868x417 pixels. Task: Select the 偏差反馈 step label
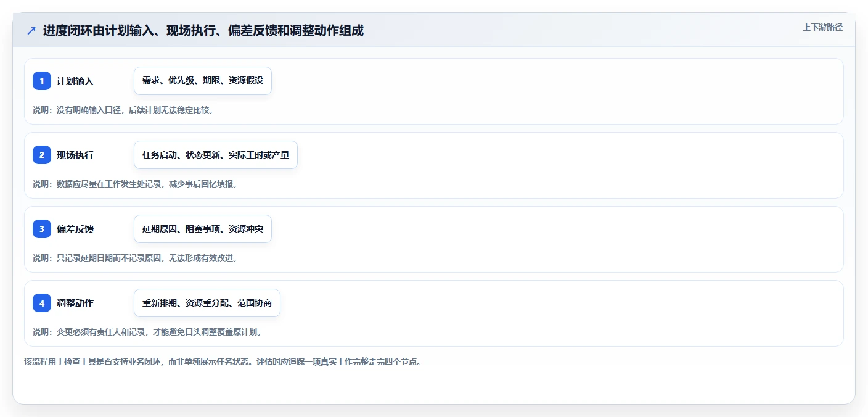click(x=75, y=229)
